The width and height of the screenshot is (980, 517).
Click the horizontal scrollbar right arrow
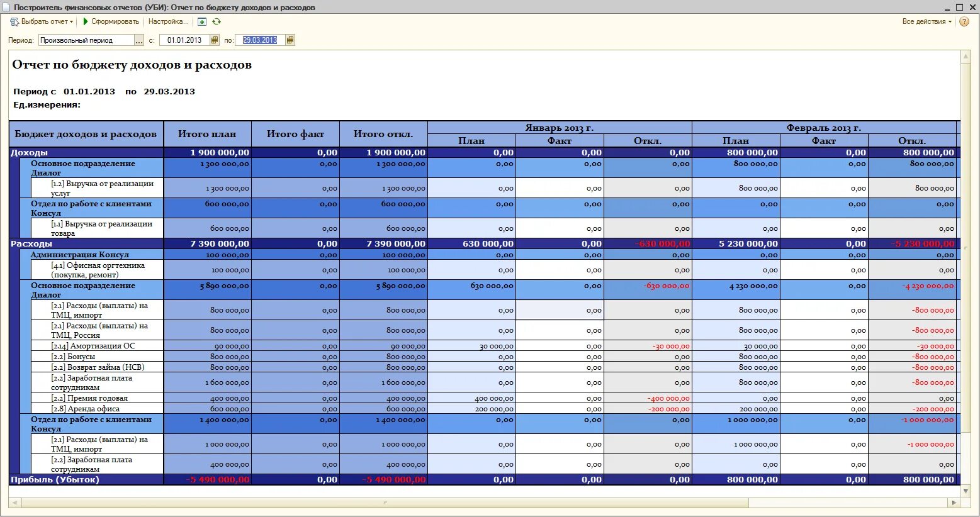[x=955, y=503]
